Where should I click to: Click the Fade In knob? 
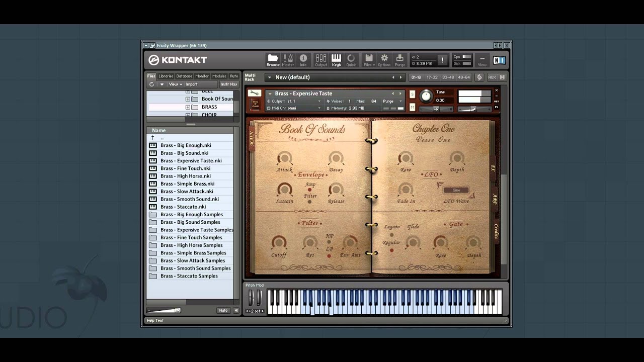(x=406, y=190)
